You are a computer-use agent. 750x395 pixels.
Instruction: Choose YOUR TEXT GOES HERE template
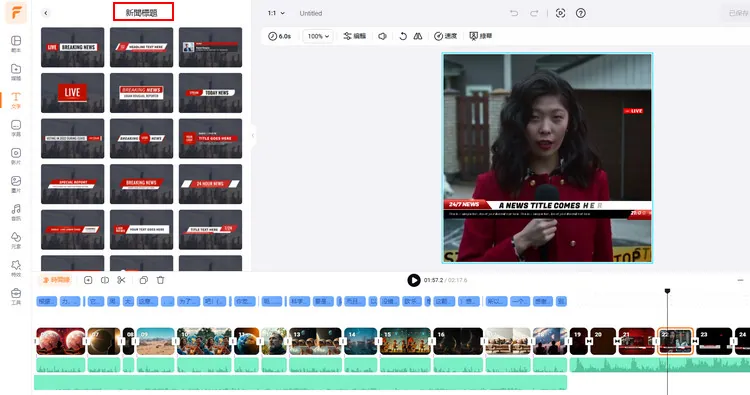pyautogui.click(x=142, y=230)
